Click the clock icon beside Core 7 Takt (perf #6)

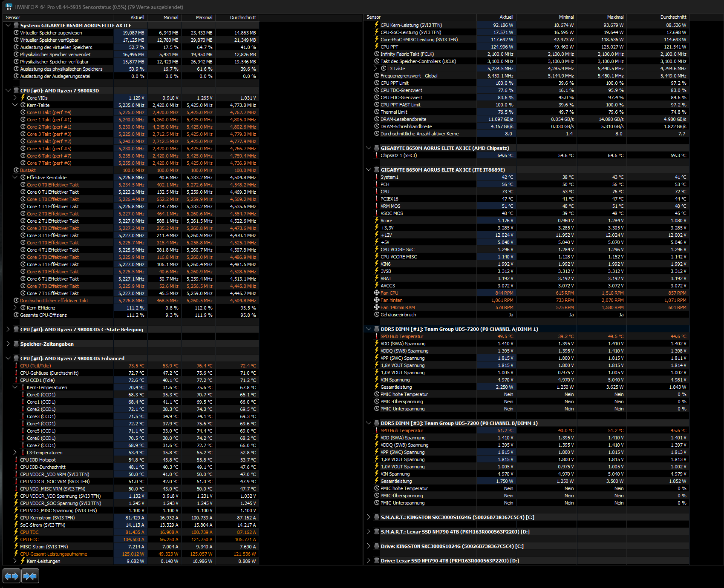23,163
